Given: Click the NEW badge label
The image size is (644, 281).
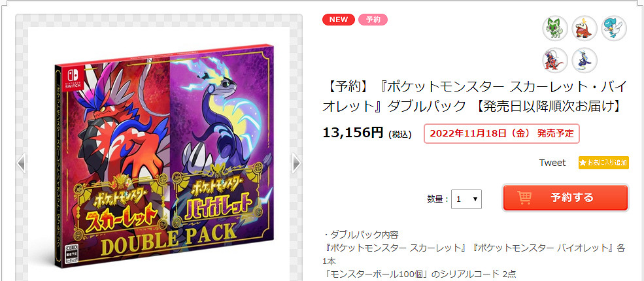Looking at the screenshot, I should (x=339, y=20).
